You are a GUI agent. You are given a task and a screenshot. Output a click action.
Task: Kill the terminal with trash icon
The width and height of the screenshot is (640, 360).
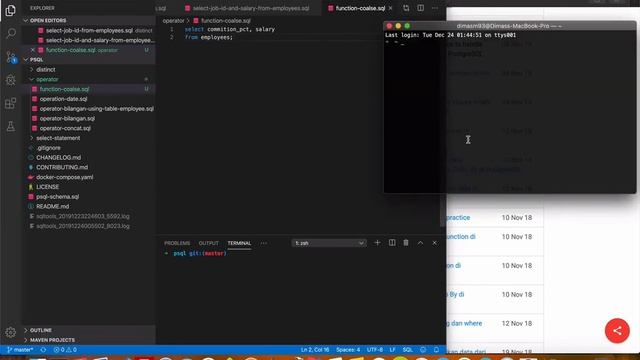pos(406,243)
